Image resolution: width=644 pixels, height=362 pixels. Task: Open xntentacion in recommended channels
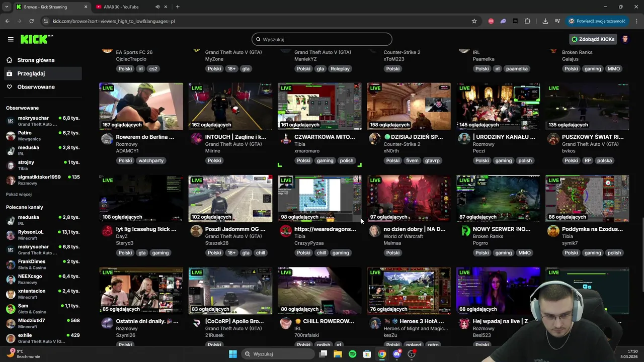click(43, 294)
